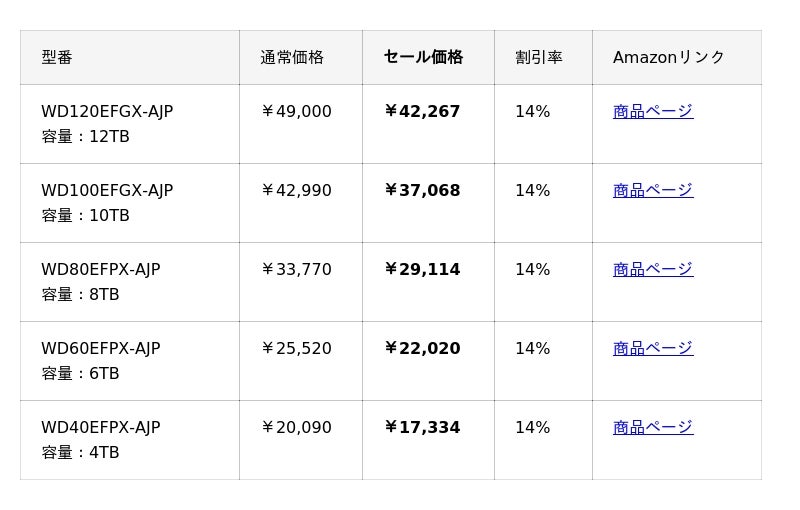Click the regular price ¥42,990
This screenshot has width=800, height=510.
(296, 190)
